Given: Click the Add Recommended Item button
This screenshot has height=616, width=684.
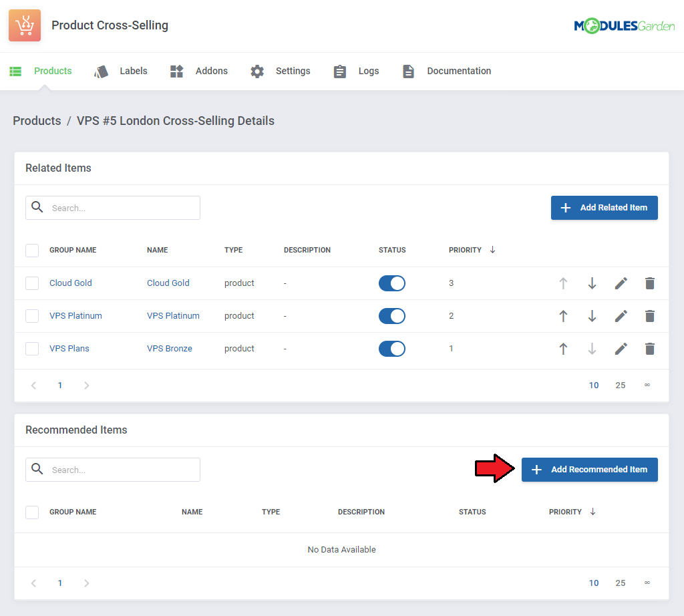Looking at the screenshot, I should 589,470.
